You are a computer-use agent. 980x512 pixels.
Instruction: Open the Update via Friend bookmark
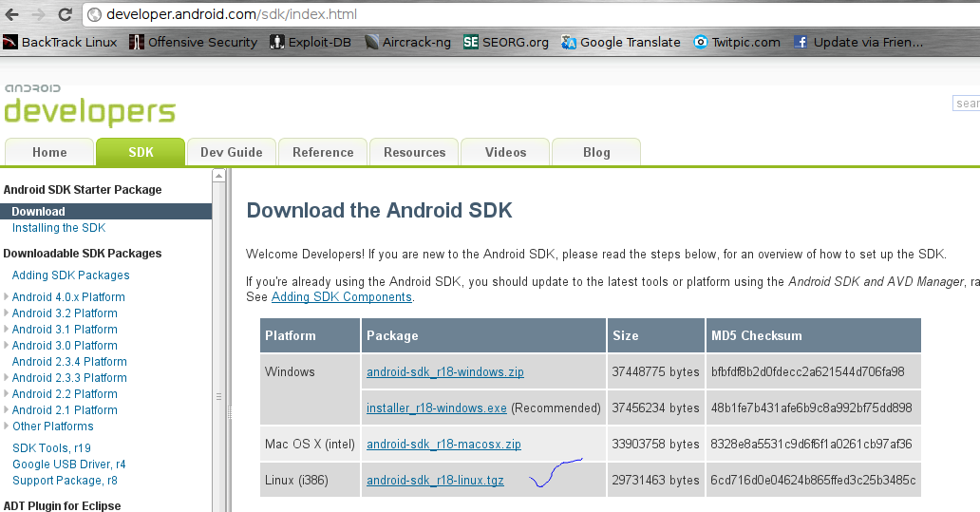pyautogui.click(x=858, y=42)
